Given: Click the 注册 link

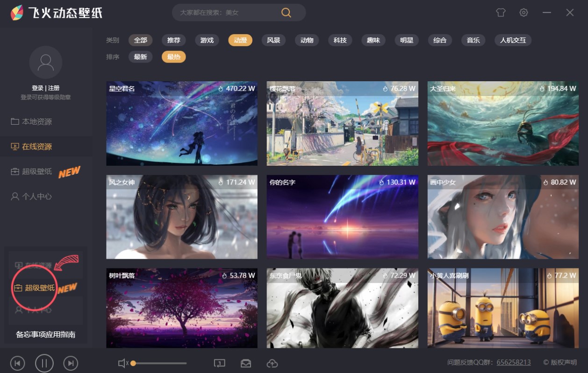Looking at the screenshot, I should (x=54, y=88).
